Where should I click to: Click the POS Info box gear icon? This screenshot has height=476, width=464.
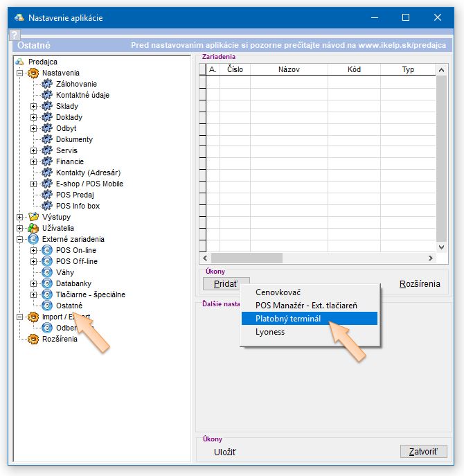coord(47,206)
